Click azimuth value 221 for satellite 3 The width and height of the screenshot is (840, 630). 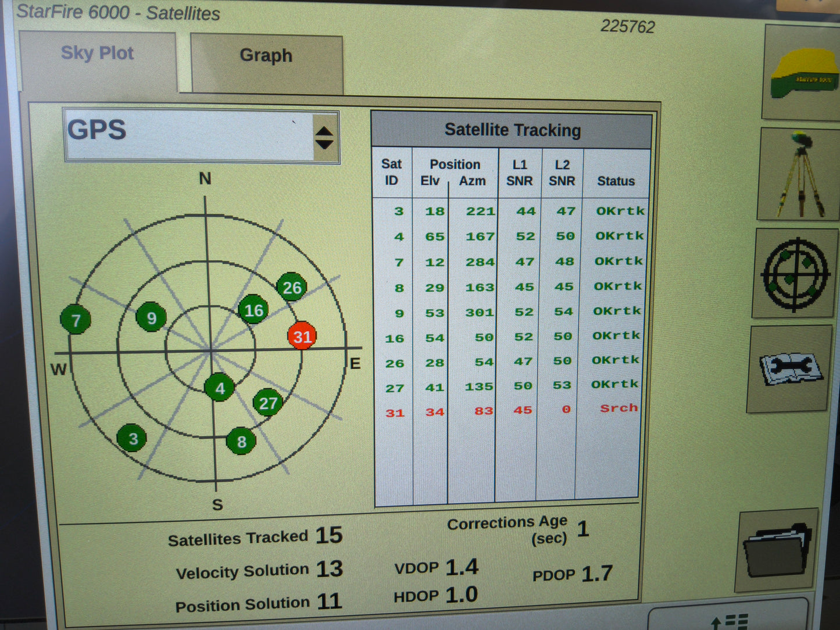pos(480,212)
